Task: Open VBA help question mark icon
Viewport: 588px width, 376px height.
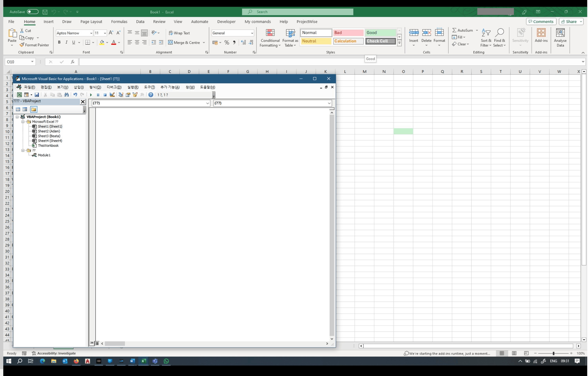Action: pos(151,95)
